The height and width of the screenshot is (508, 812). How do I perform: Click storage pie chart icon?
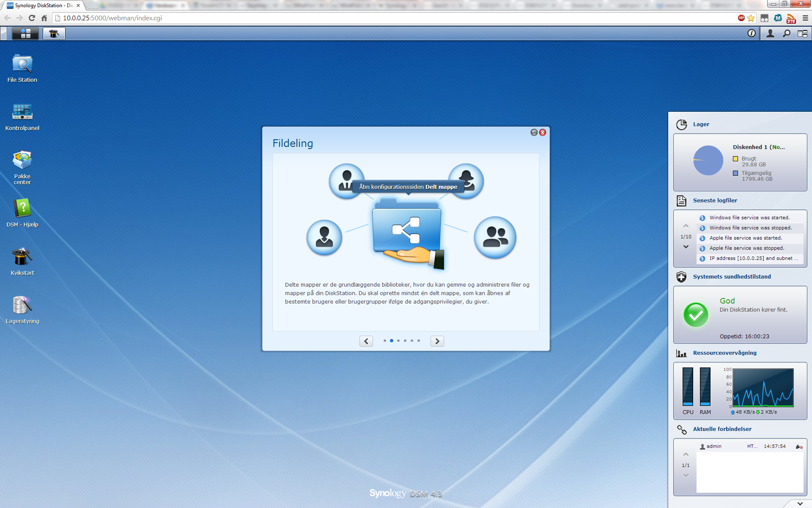[681, 124]
